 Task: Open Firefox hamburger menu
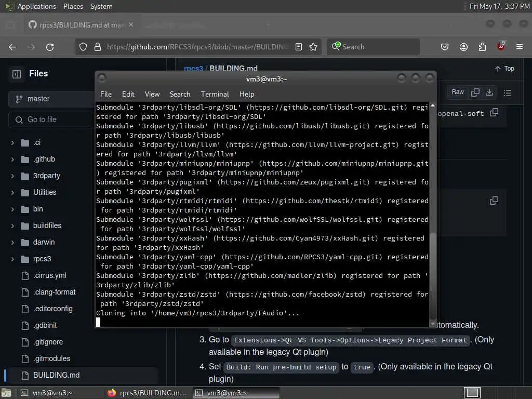tap(520, 47)
